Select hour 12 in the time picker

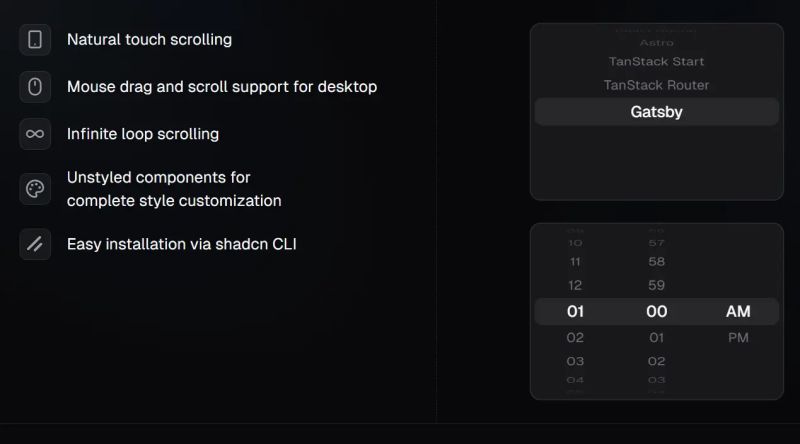575,285
